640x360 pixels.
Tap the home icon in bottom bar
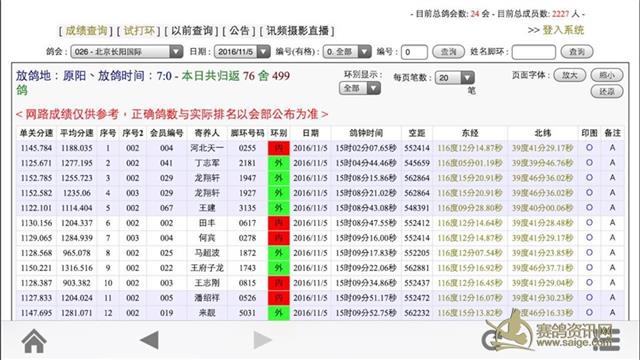point(34,341)
